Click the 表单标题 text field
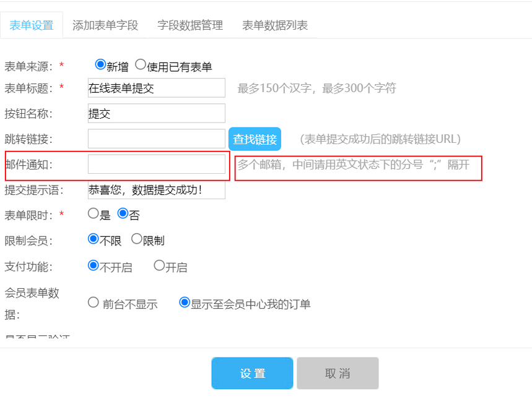Image resolution: width=532 pixels, height=399 pixels. [157, 88]
